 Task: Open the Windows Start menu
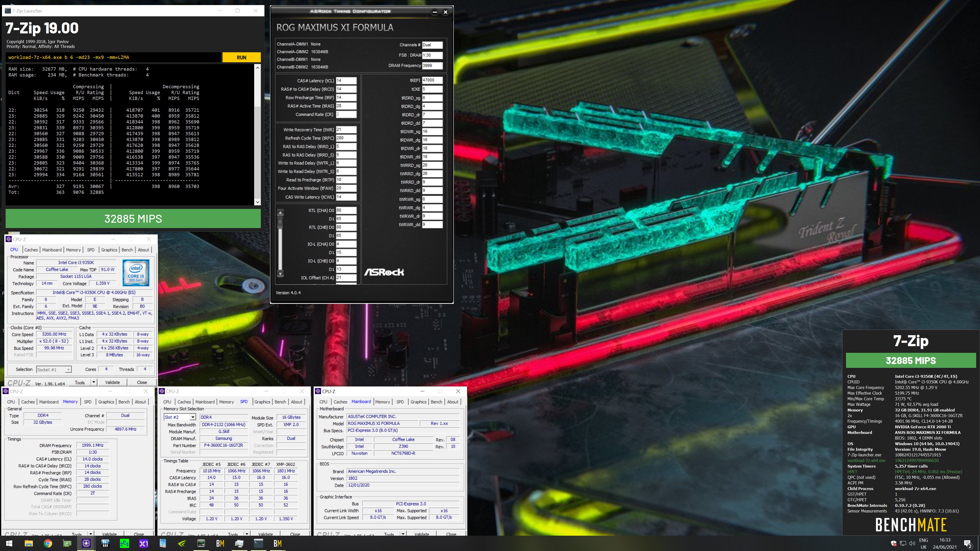click(x=9, y=543)
